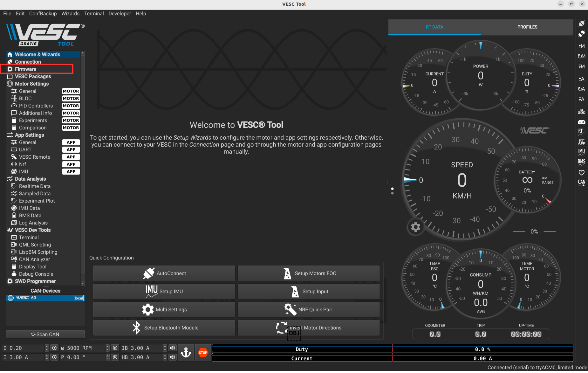Viewport: 588px width, 373px height.
Task: Open CAN Analyzer page
Action: point(43,259)
